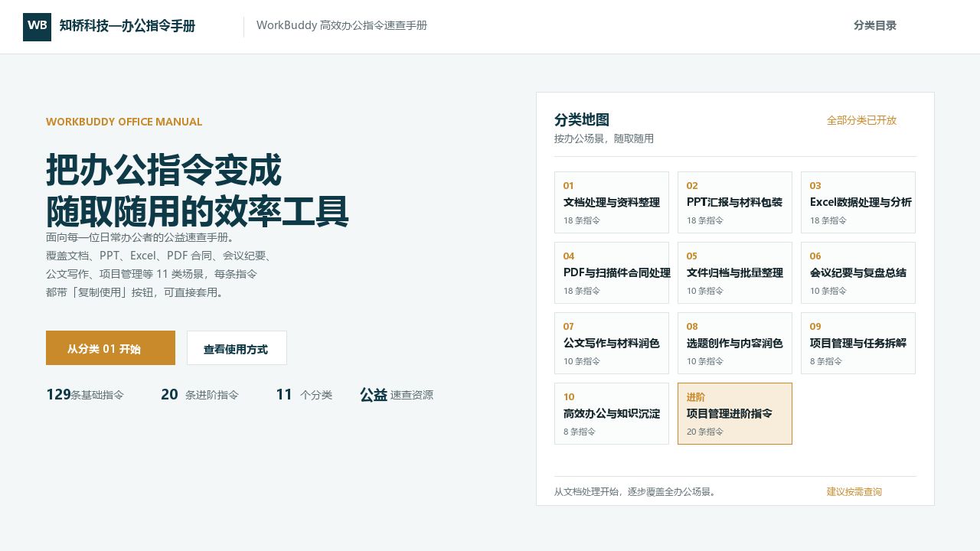Click the WorkBuddy 高效办公指令速查手册 subtitle

341,25
